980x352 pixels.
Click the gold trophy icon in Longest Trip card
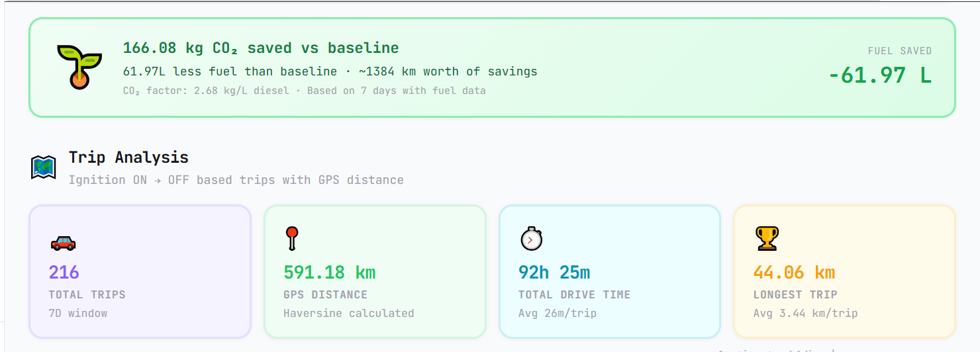point(767,238)
